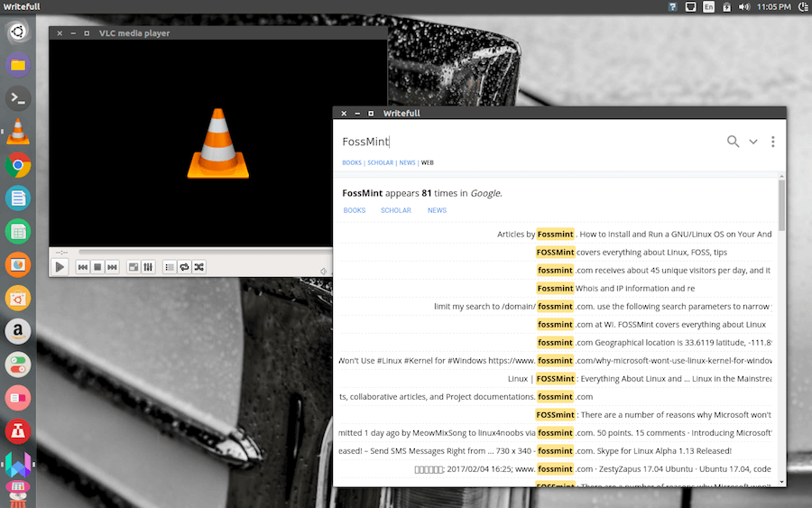Click VLC icon in dock
This screenshot has width=812, height=508.
click(18, 132)
